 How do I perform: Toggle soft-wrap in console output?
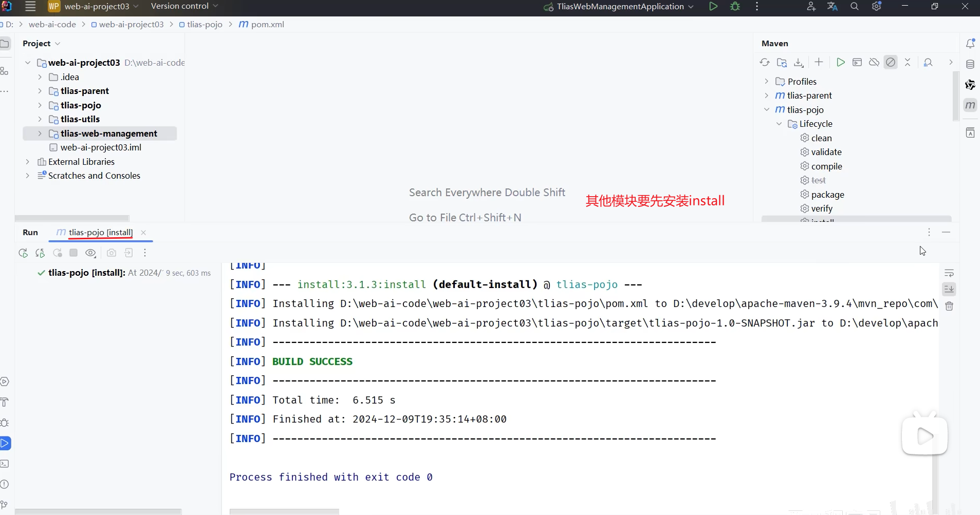pyautogui.click(x=949, y=273)
